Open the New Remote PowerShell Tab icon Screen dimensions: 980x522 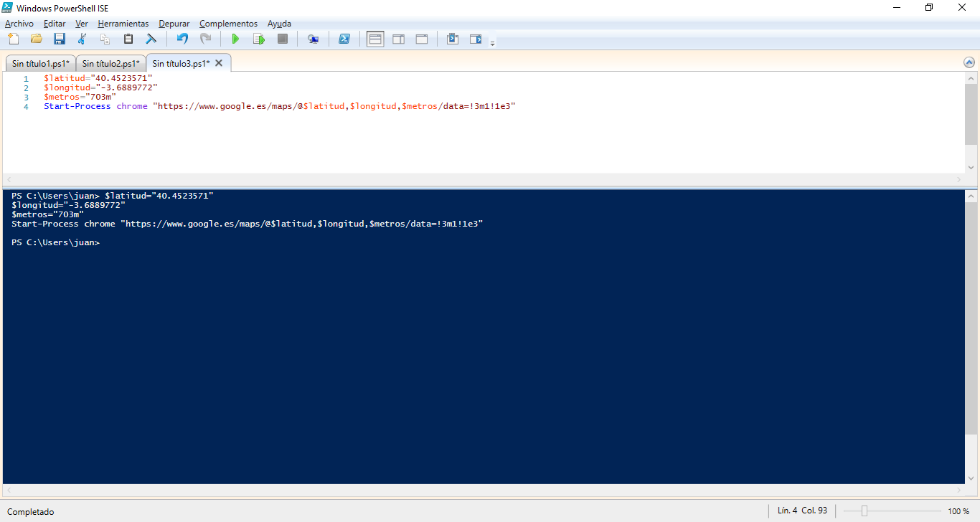[313, 39]
